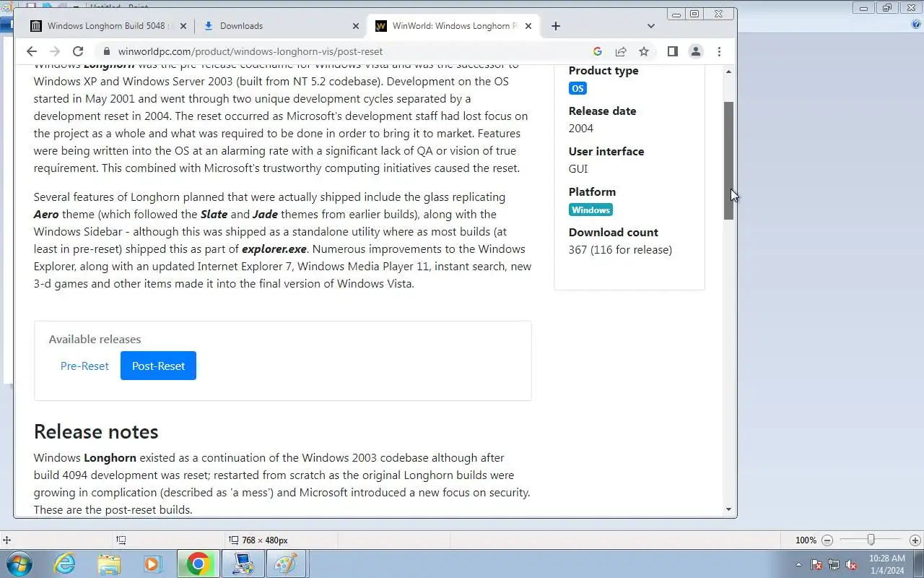The width and height of the screenshot is (924, 578).
Task: Close the Downloads tab
Action: [x=355, y=26]
